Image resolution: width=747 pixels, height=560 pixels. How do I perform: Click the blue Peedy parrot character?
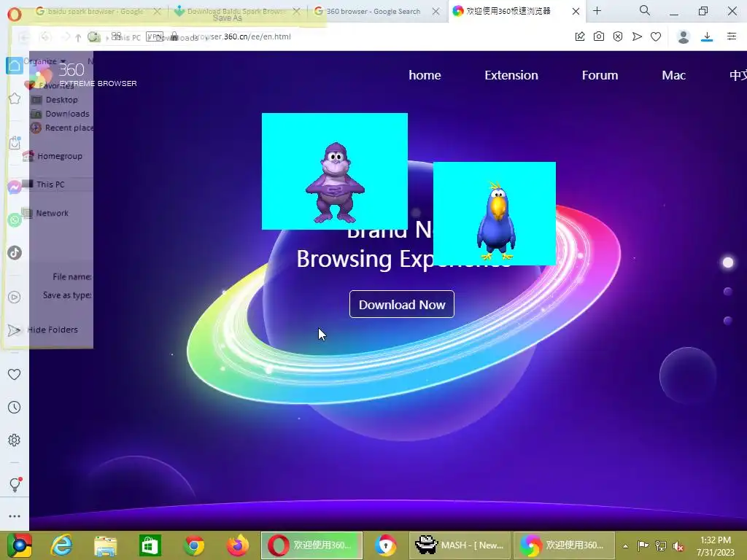click(x=496, y=220)
